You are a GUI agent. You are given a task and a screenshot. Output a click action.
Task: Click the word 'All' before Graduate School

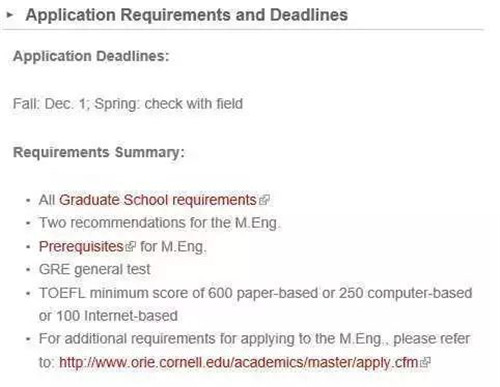tap(47, 200)
